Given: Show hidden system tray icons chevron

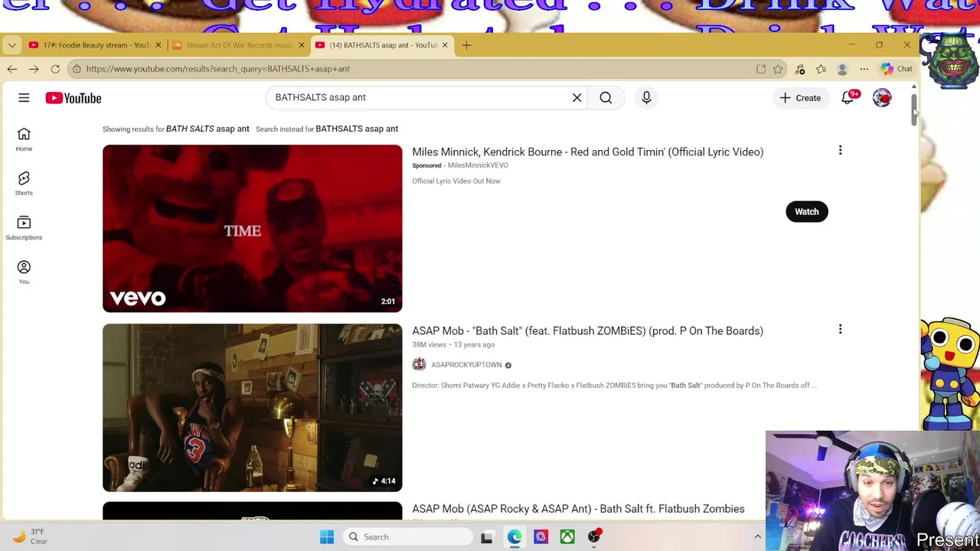Looking at the screenshot, I should 757,537.
